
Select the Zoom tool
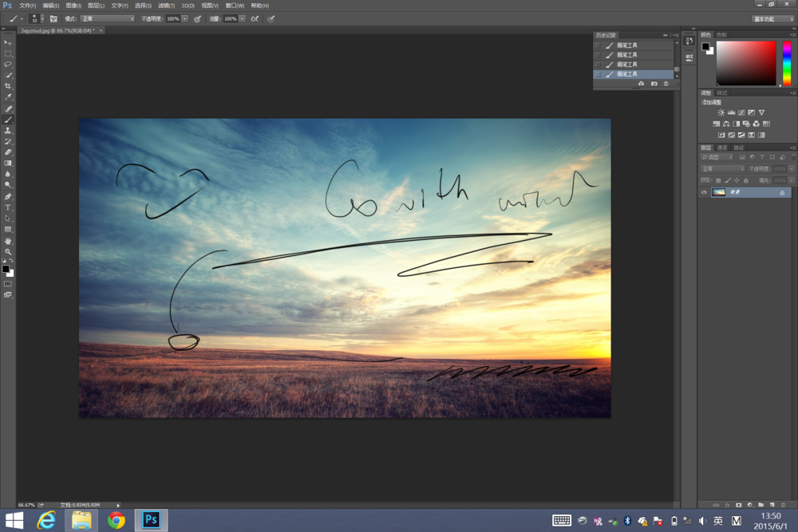coord(8,252)
